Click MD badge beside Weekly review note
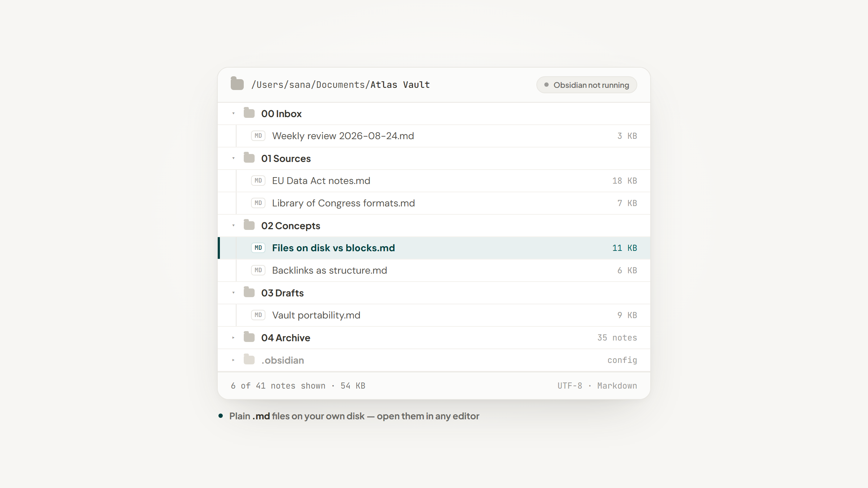This screenshot has height=488, width=868. (258, 136)
